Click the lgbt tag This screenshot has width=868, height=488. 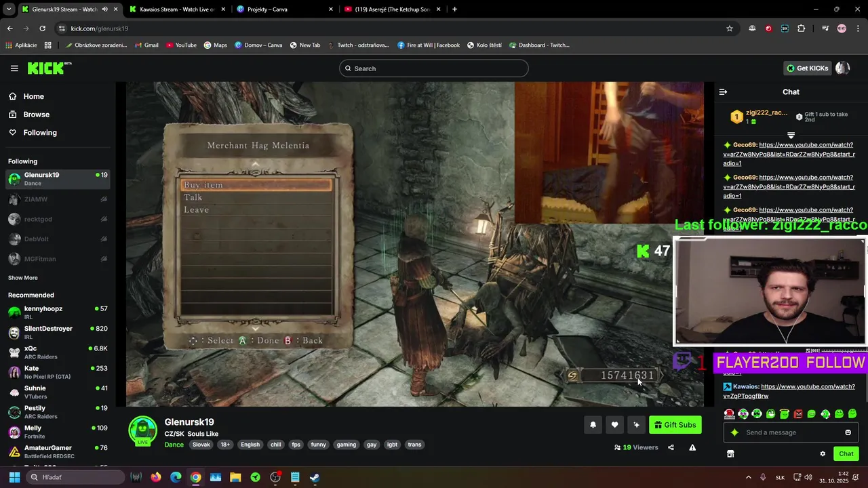[x=392, y=445]
